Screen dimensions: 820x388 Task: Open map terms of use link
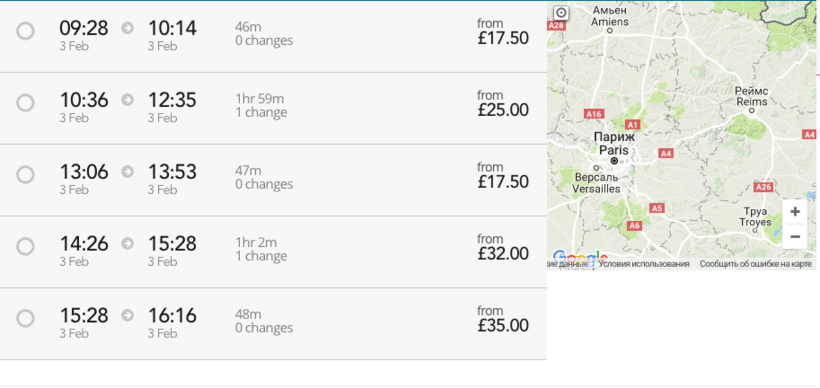(643, 264)
